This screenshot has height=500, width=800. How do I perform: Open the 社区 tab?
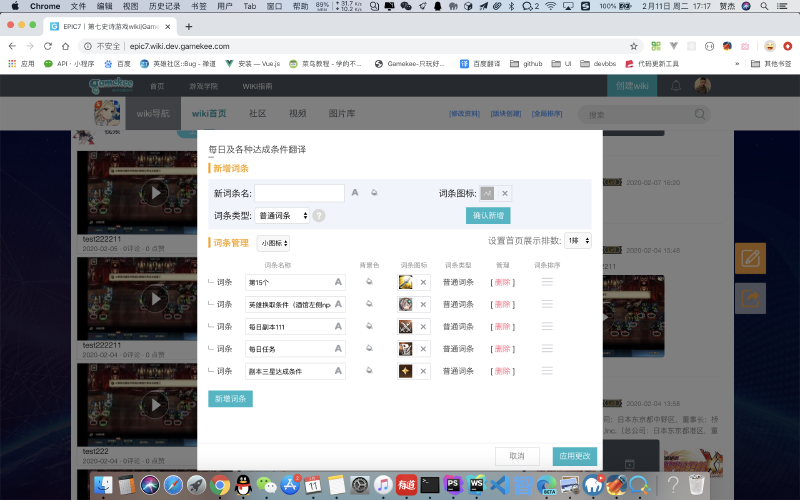(x=258, y=113)
